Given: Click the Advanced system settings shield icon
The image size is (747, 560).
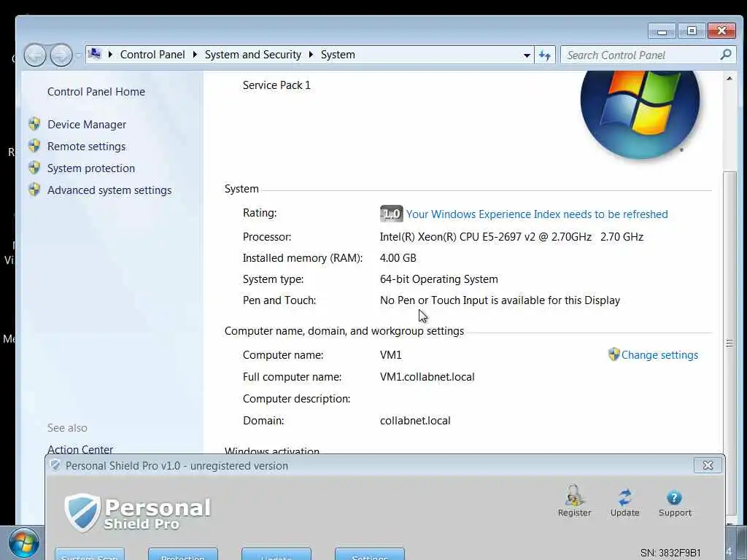Looking at the screenshot, I should (34, 190).
